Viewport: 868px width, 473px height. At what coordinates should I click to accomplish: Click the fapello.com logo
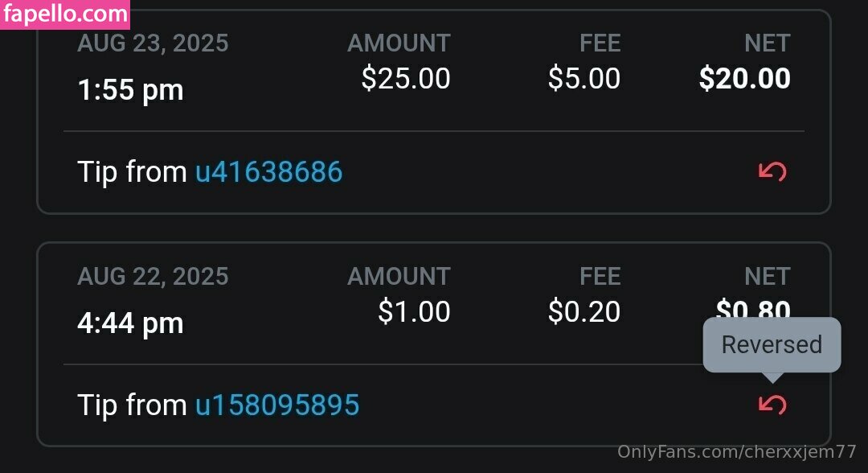[66, 14]
